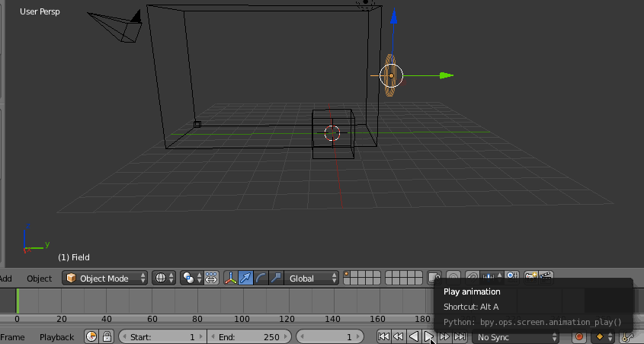This screenshot has height=344, width=644.
Task: Click the OpenGL render animation clapper icon
Action: coord(546,278)
